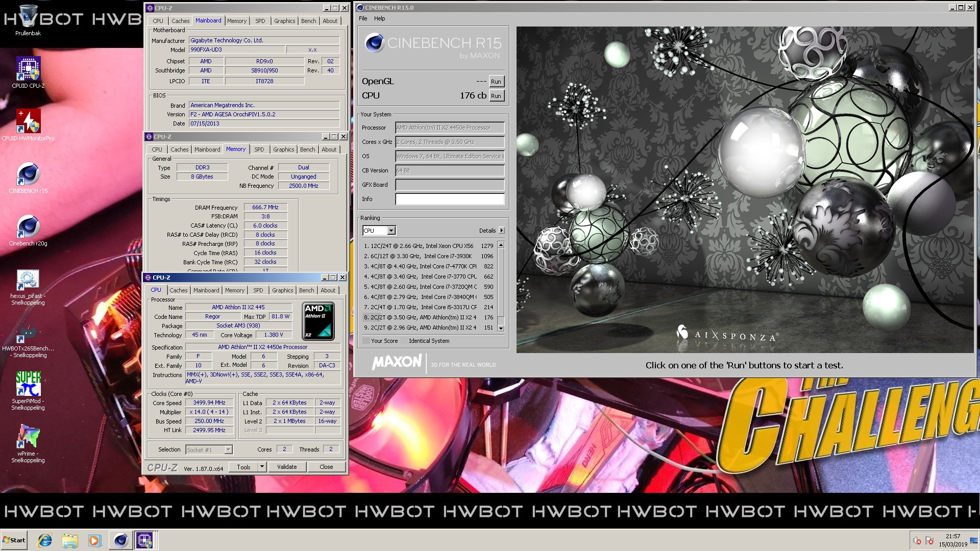Click the Close button in CPU-Z
Viewport: 980px width, 551px height.
[x=326, y=467]
